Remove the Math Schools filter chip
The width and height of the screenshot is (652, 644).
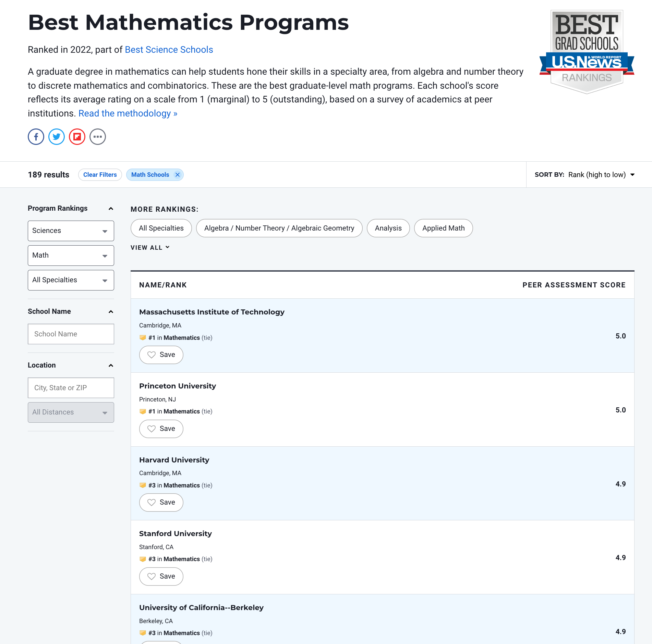(x=178, y=175)
